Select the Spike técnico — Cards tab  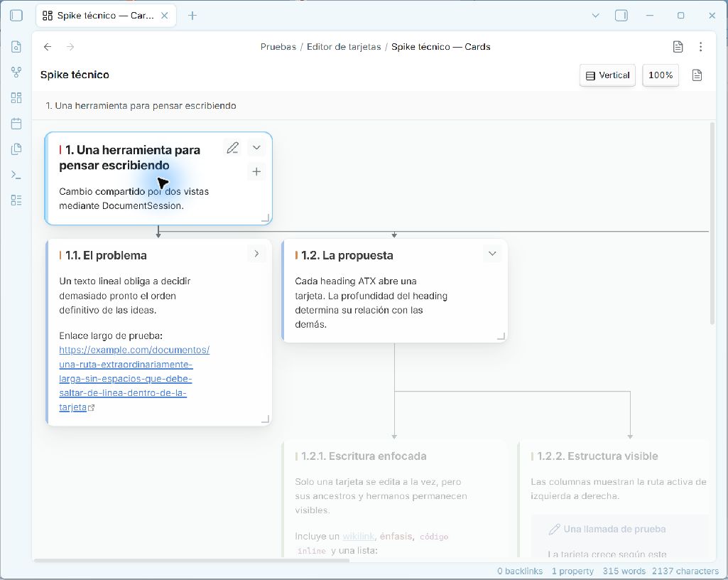(x=106, y=16)
